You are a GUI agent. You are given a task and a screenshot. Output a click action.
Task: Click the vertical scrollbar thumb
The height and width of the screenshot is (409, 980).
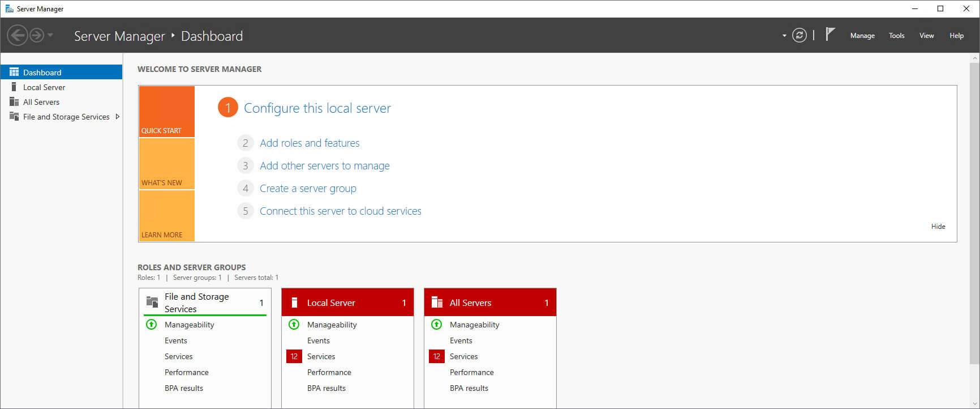click(974, 213)
